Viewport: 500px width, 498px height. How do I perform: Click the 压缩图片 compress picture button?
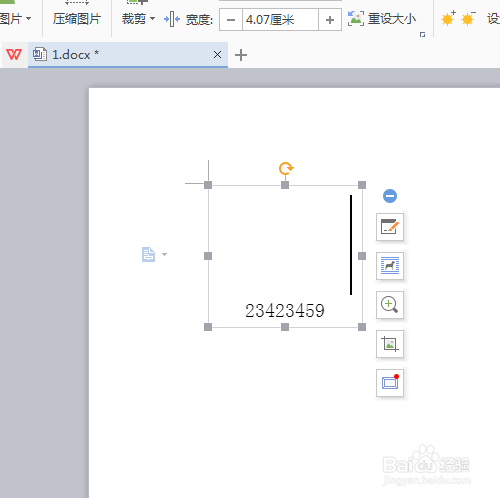tap(77, 19)
